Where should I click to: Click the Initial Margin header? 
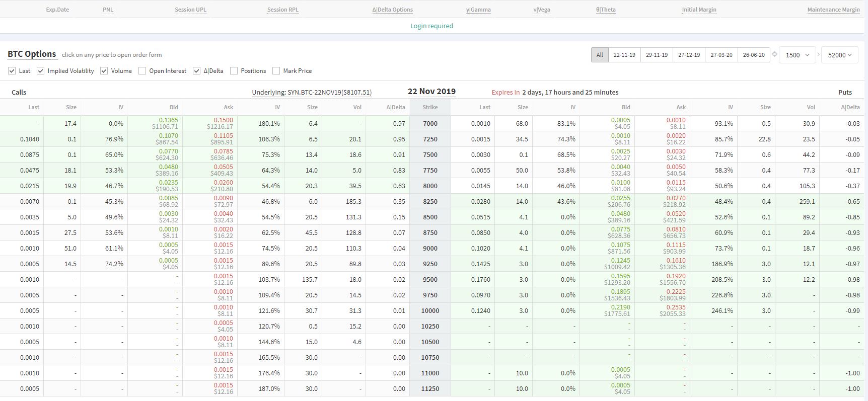(699, 10)
